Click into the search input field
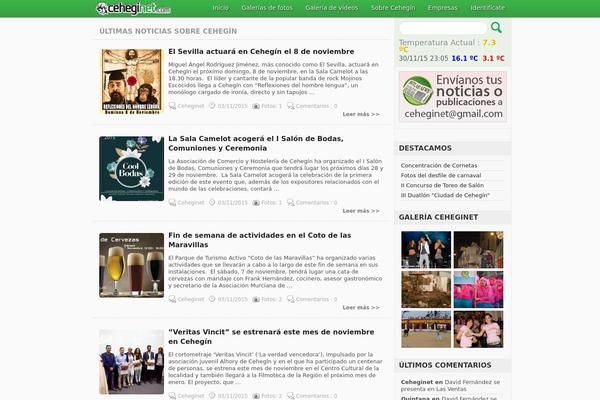 click(x=443, y=28)
